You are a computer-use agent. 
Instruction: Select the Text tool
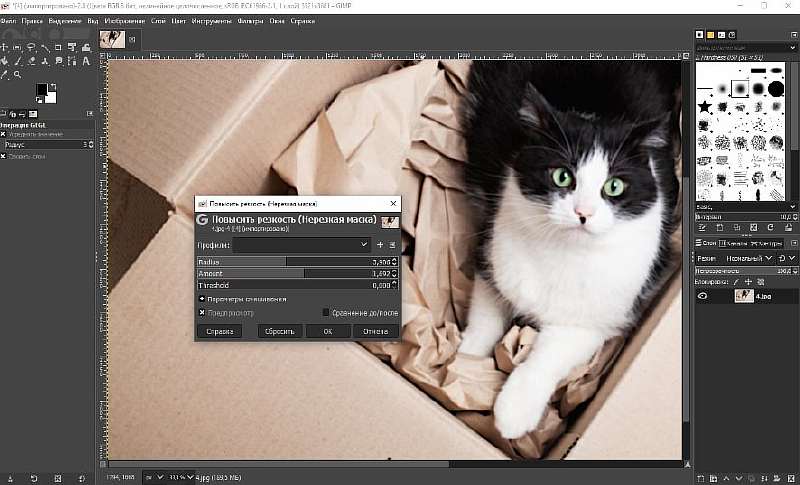click(x=86, y=61)
